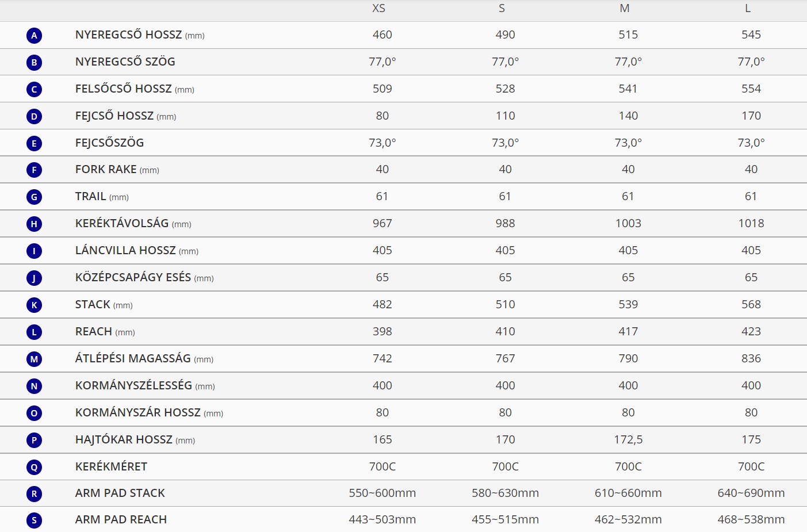Click the G badge beside TRAIL
The height and width of the screenshot is (532, 807).
(x=34, y=197)
